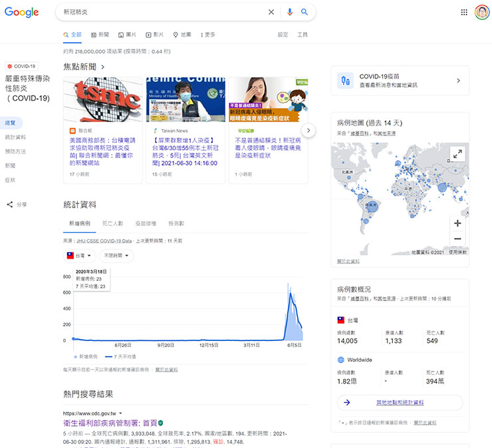Click the COVID-19 badge in sidebar

(x=22, y=66)
